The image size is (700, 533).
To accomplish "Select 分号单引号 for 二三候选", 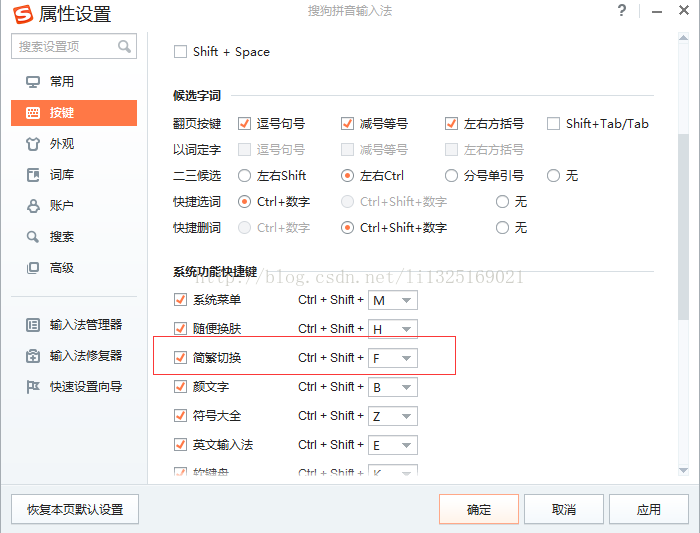I will coord(451,176).
